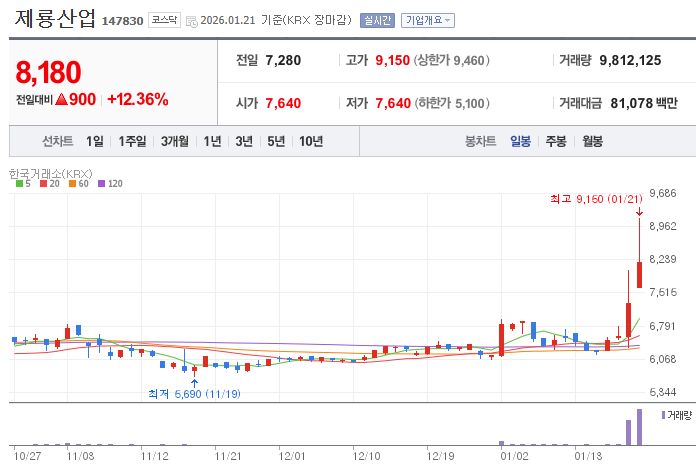Select the 1일 line chart period
Image resolution: width=696 pixels, height=467 pixels.
point(95,141)
